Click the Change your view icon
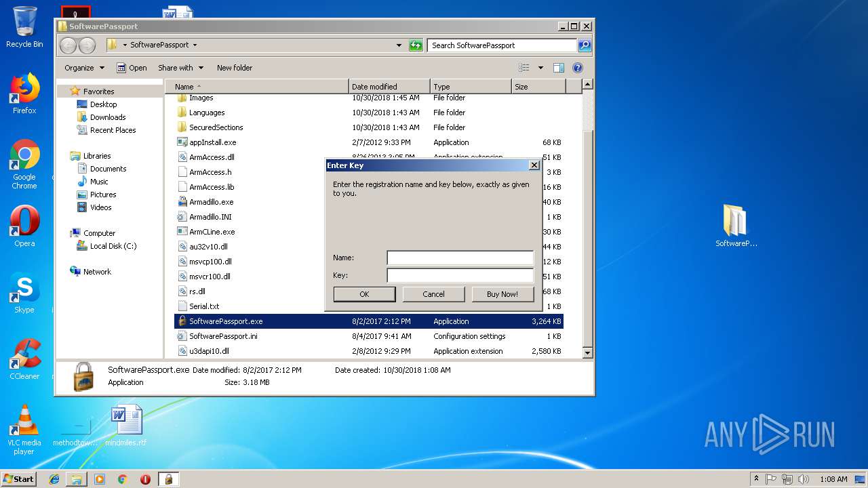Image resolution: width=868 pixels, height=488 pixels. pyautogui.click(x=524, y=68)
